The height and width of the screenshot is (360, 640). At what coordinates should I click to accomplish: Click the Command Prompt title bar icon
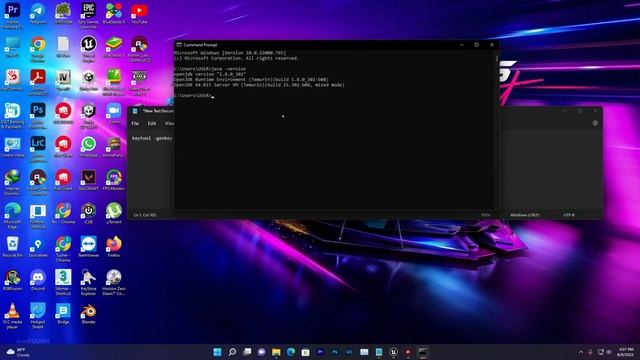click(179, 45)
